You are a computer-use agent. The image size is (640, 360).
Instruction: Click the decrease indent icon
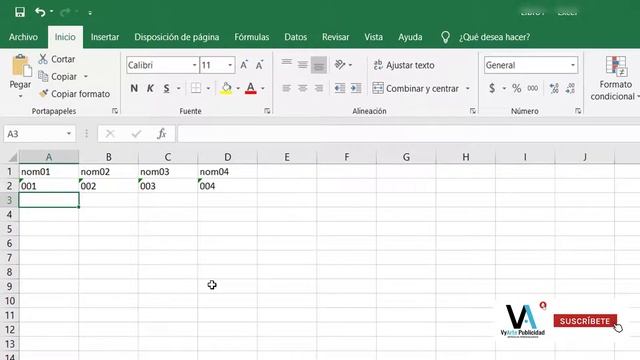click(340, 88)
